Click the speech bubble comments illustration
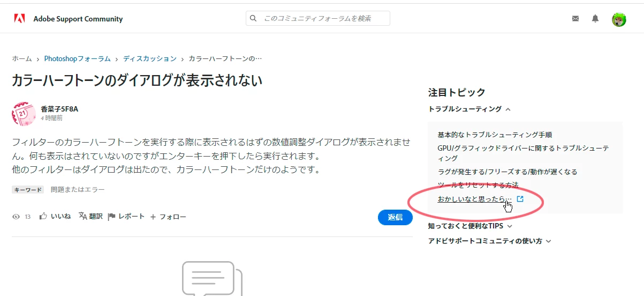The width and height of the screenshot is (644, 296). click(x=212, y=278)
